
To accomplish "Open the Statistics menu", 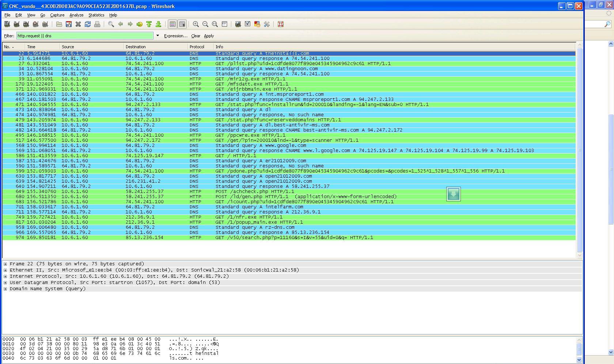I will click(x=96, y=15).
